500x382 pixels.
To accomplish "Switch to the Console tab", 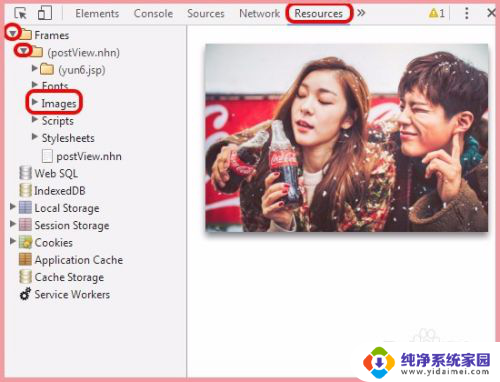I will [153, 13].
